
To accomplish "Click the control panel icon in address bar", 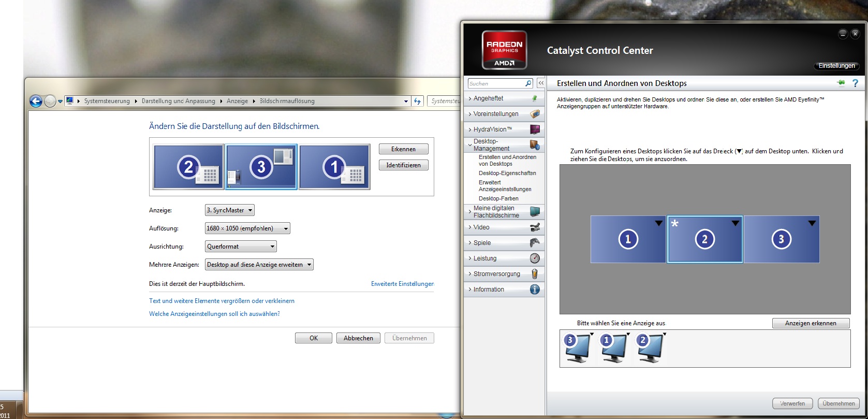I will 70,101.
